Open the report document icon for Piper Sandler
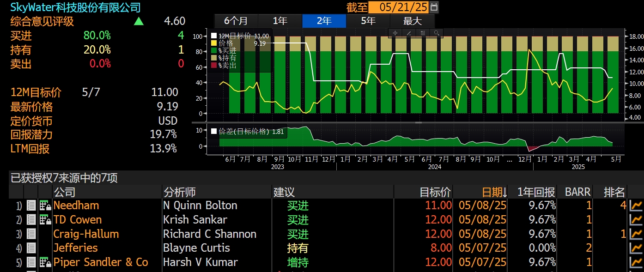644x272 pixels. coord(31,262)
